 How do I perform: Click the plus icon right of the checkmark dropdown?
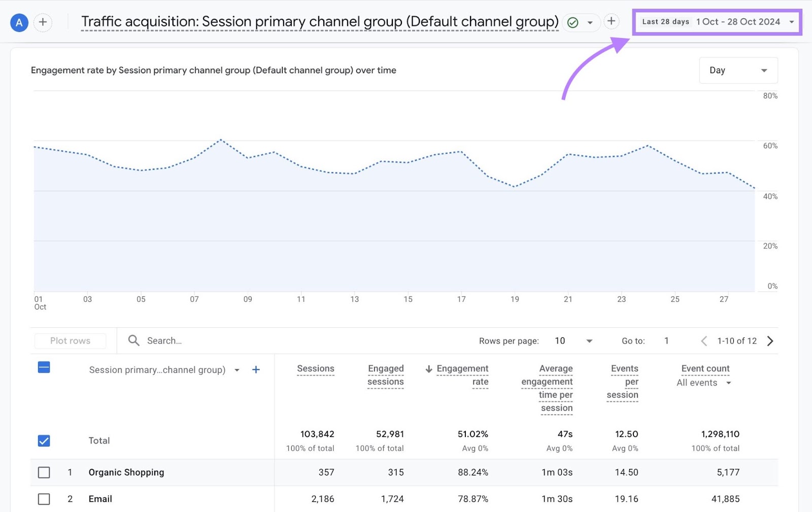pyautogui.click(x=612, y=21)
